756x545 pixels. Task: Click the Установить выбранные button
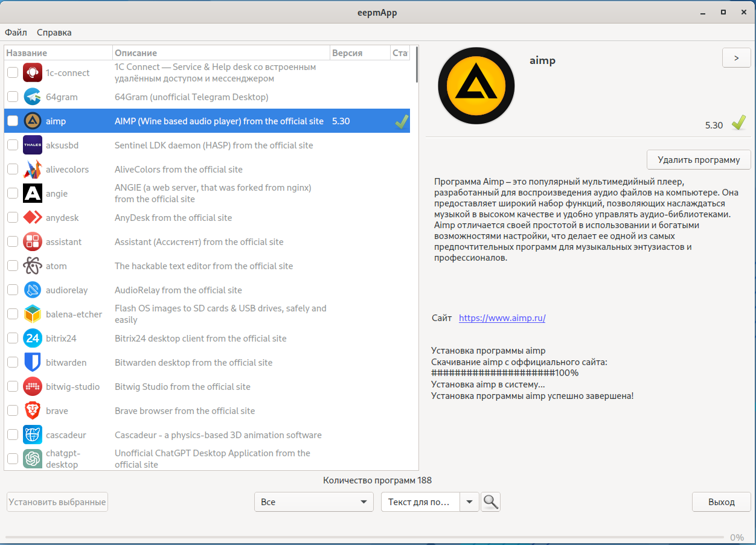point(57,502)
